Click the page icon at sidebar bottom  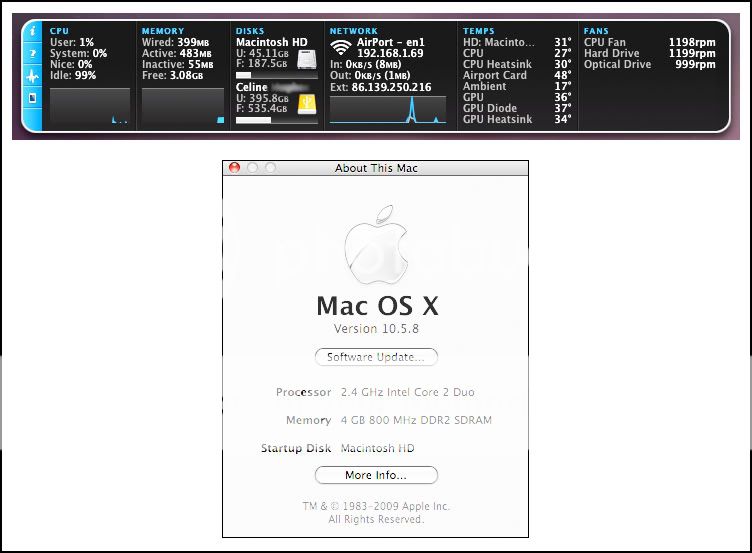[32, 98]
